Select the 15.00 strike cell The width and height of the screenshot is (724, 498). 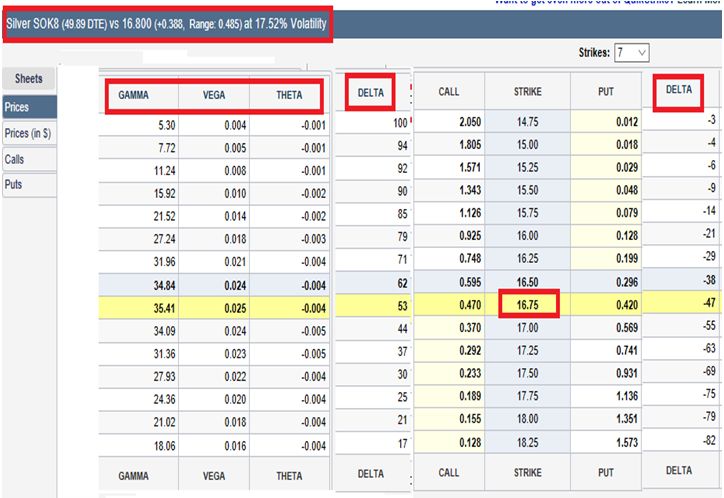(x=528, y=145)
